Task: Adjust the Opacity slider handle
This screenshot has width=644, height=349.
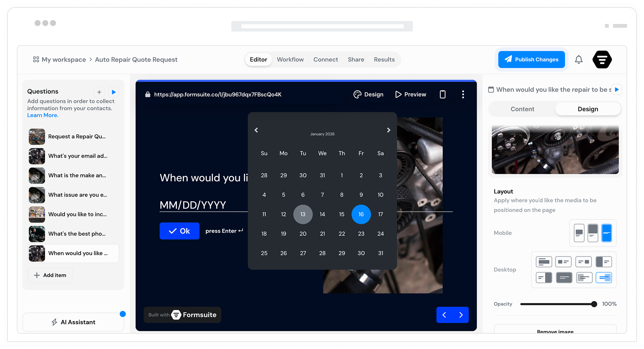Action: click(x=594, y=304)
